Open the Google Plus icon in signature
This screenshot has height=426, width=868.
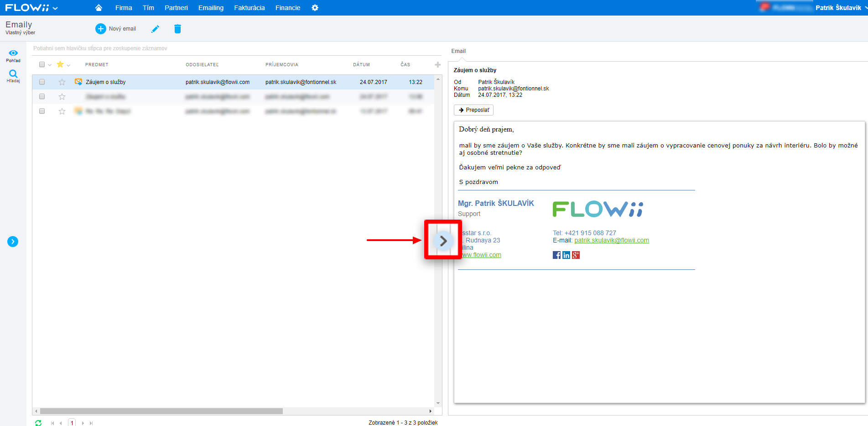click(x=576, y=255)
